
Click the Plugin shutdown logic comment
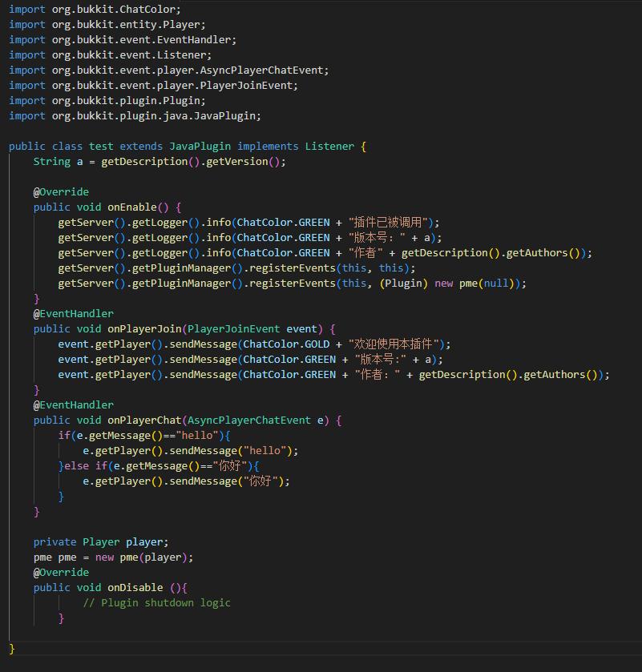[x=156, y=603]
